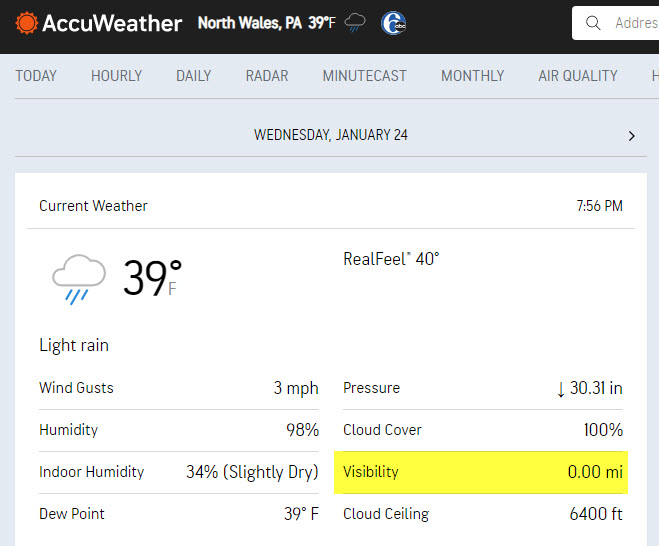This screenshot has width=659, height=546.
Task: Go to next day with chevron arrow
Action: [631, 136]
